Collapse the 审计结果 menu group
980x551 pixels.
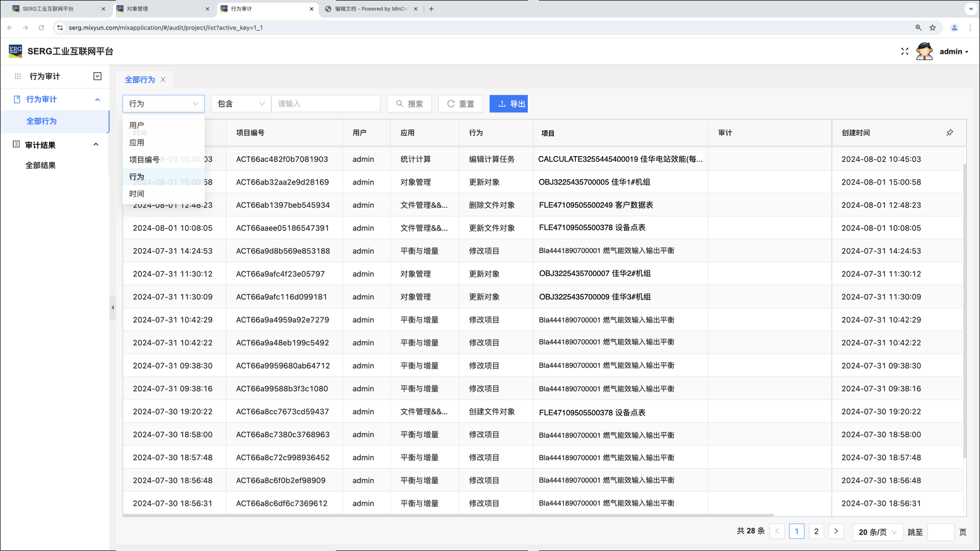pyautogui.click(x=96, y=145)
